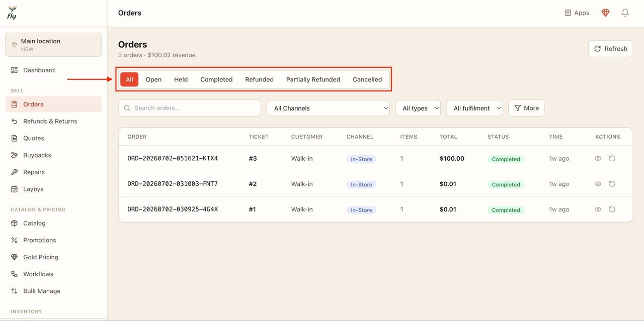Viewport: 644px width, 321px height.
Task: Switch to the Completed tab
Action: 216,79
